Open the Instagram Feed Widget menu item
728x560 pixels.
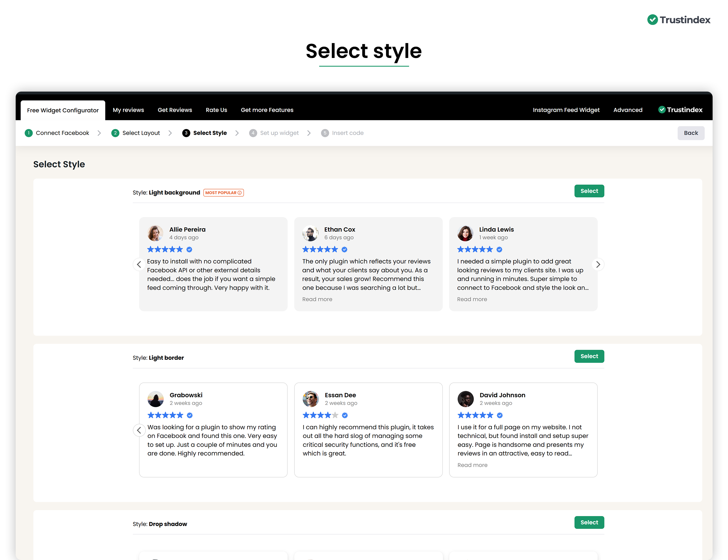point(566,110)
